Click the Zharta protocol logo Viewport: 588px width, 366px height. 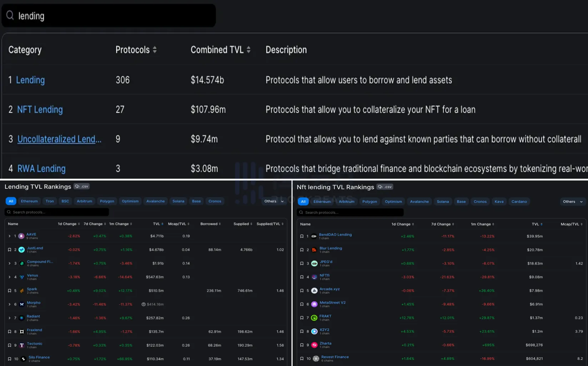coord(314,345)
